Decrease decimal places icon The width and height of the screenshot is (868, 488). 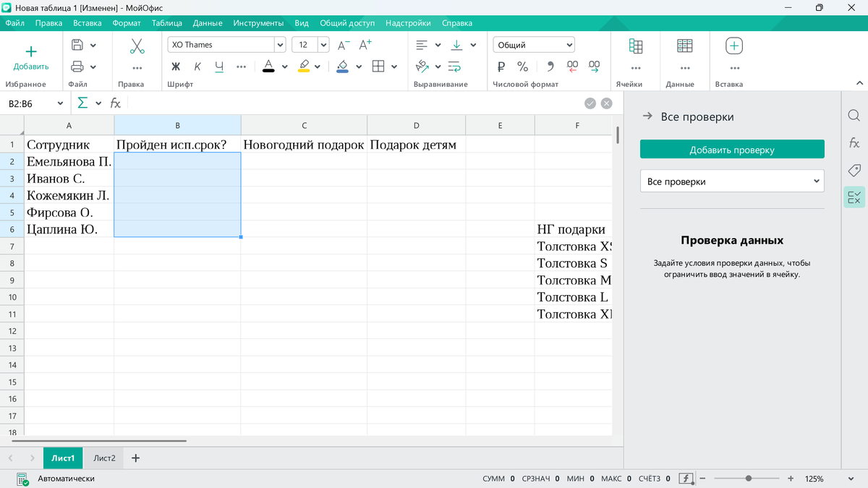tap(572, 67)
